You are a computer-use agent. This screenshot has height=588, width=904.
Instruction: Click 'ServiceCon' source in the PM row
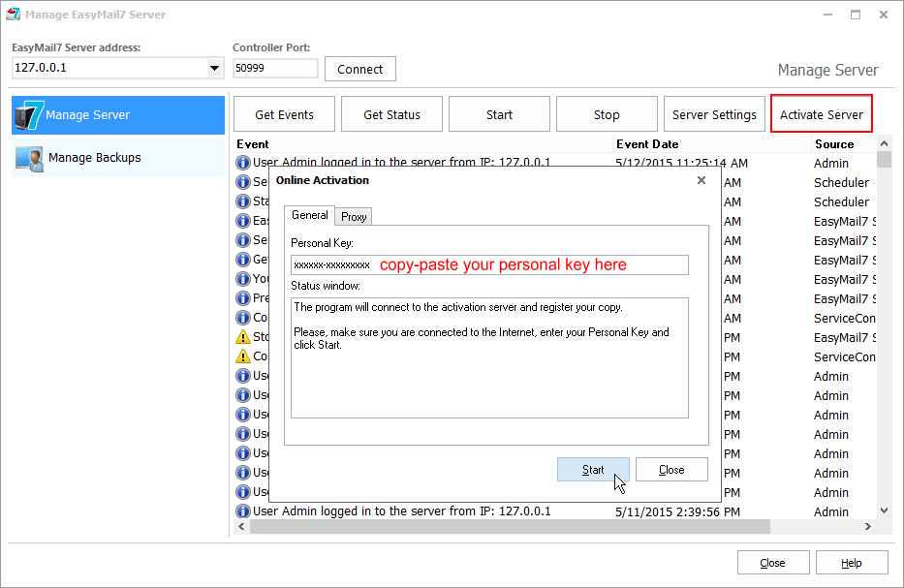click(x=845, y=356)
